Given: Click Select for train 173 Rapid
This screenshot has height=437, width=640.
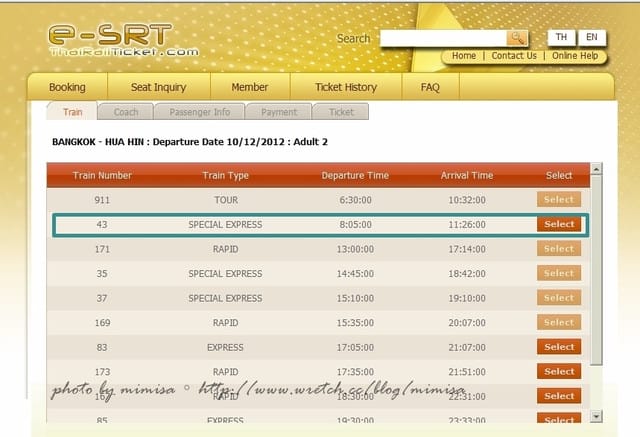Looking at the screenshot, I should pyautogui.click(x=559, y=371).
